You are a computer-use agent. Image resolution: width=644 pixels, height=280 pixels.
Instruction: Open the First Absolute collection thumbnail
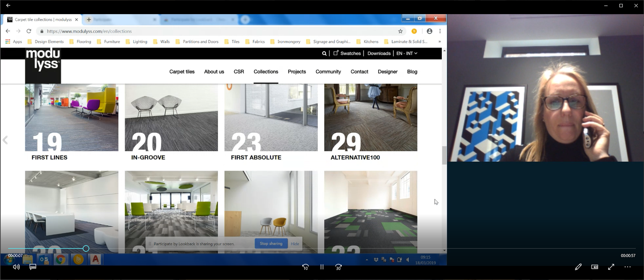point(271,118)
